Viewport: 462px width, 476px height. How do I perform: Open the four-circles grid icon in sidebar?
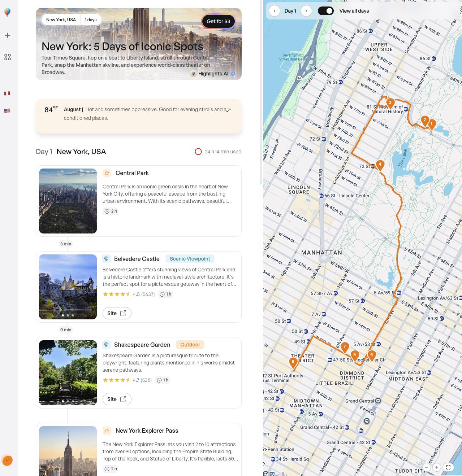(x=8, y=57)
